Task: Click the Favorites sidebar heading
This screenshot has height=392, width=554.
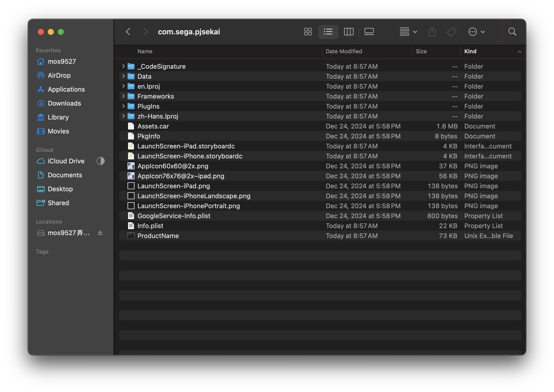Action: pyautogui.click(x=48, y=50)
